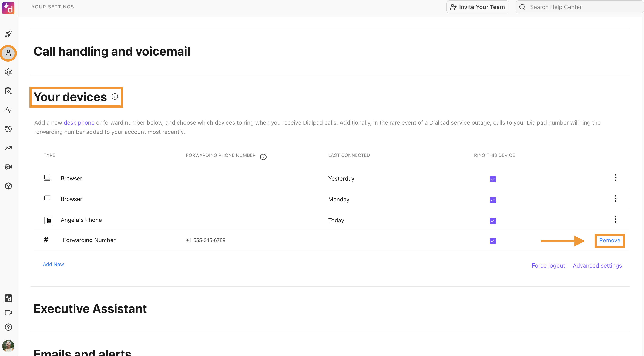Click the TYPE column header
This screenshot has height=356, width=644.
(x=49, y=155)
